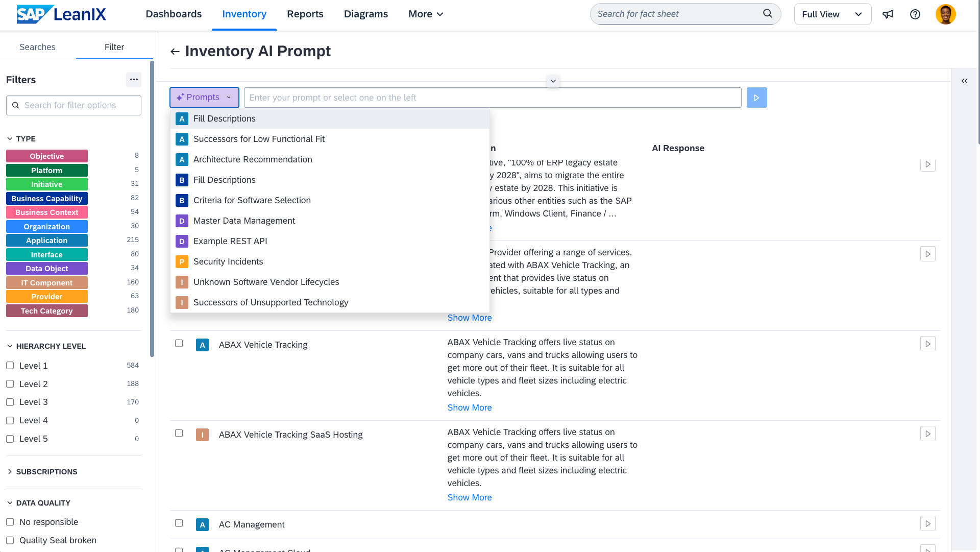The width and height of the screenshot is (980, 552).
Task: Go back using the arrow beside Inventory AI Prompt
Action: [x=175, y=52]
